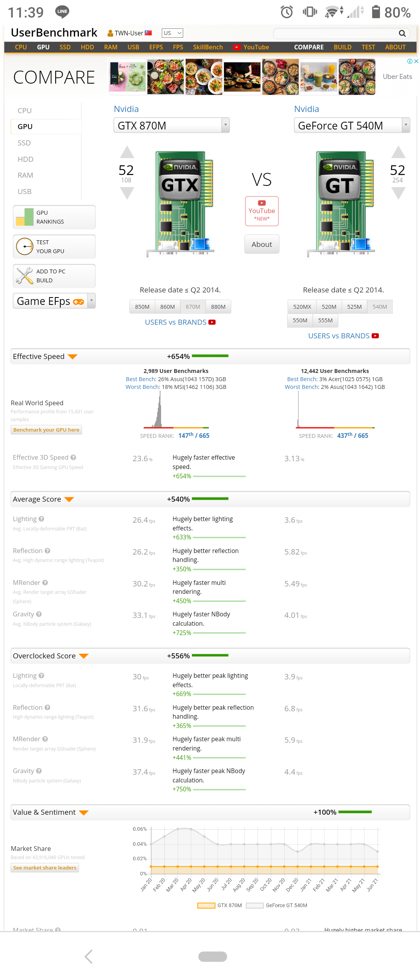Tap the Android back arrow
The width and height of the screenshot is (420, 980).
click(89, 956)
